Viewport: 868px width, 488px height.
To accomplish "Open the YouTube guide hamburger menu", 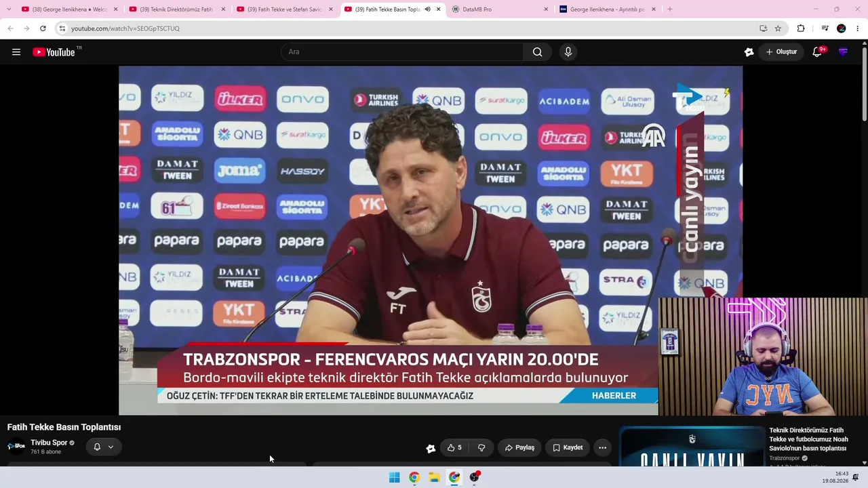I will tap(16, 52).
